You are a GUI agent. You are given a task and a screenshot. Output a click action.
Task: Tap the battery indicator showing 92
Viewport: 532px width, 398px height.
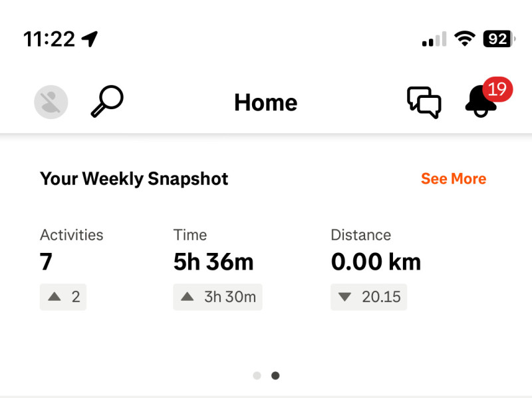coord(499,39)
